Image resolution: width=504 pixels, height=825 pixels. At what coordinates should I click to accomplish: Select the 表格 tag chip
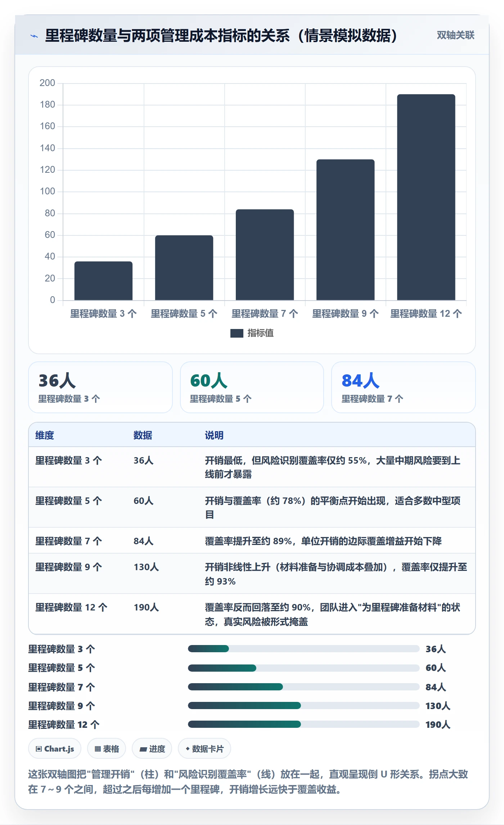[x=107, y=749]
